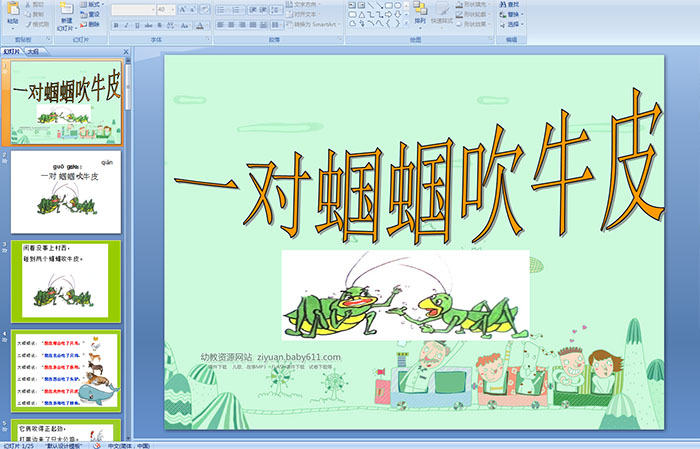
Task: Toggle justify text alignment
Action: 253,25
